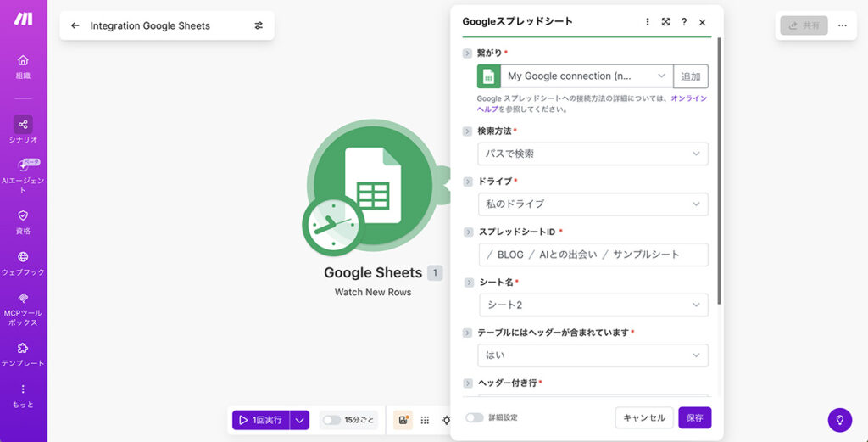Expand the ドライブ field toggle arrow
Image resolution: width=868 pixels, height=442 pixels.
point(468,181)
